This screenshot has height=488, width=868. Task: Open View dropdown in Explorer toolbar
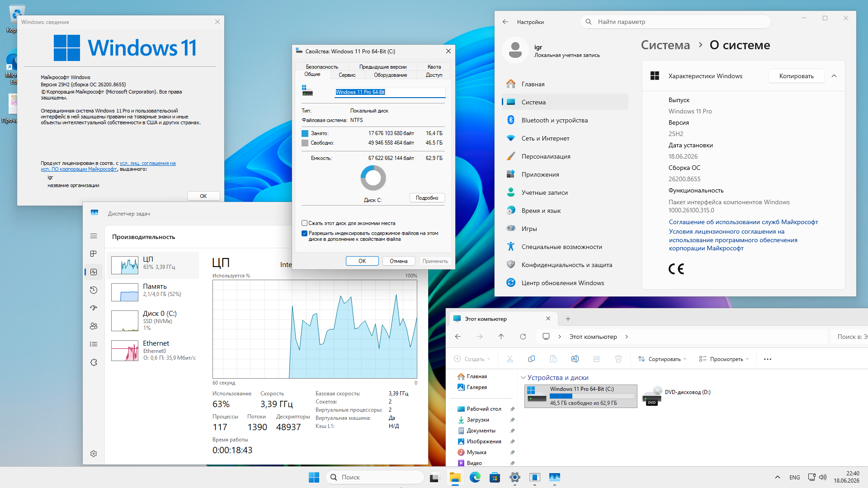pos(724,359)
